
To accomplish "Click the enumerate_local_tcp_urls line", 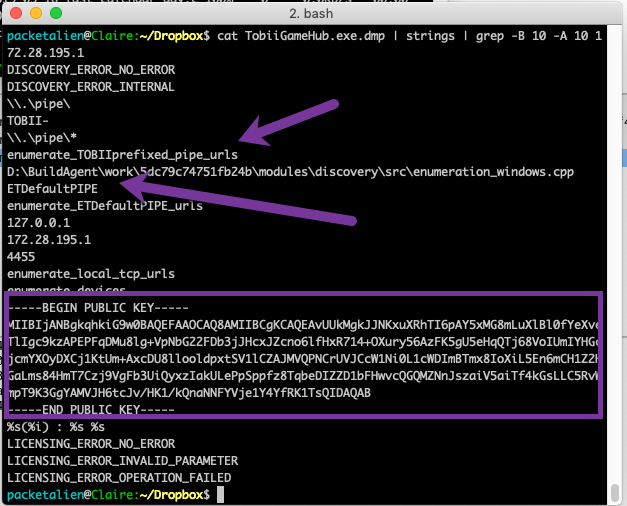I will coord(91,274).
